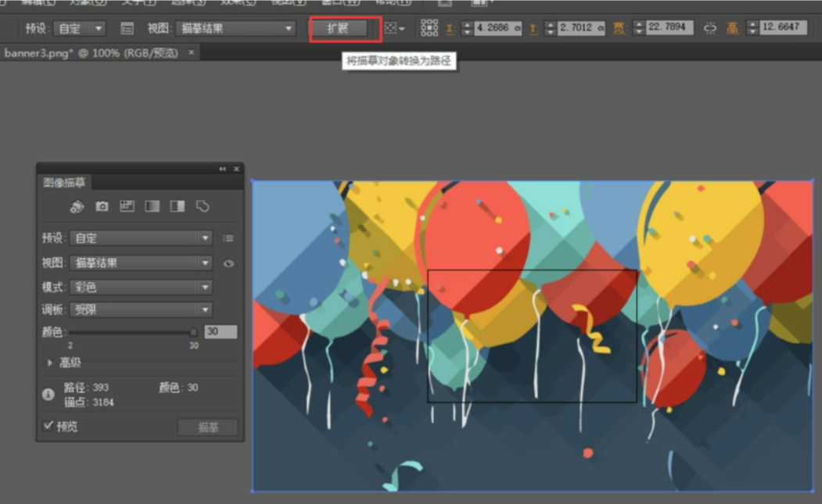The width and height of the screenshot is (822, 504).
Task: Click the orange 高 height label link
Action: click(x=732, y=28)
